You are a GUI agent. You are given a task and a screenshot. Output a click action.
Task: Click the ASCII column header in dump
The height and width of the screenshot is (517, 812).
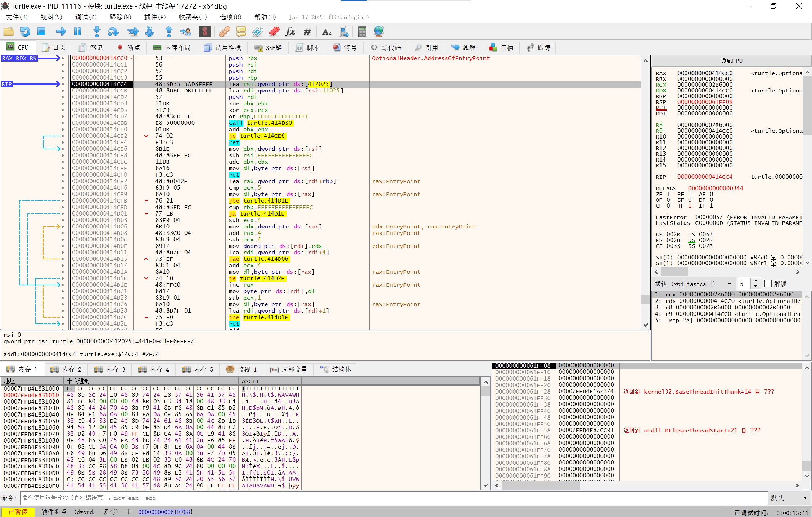(270, 381)
